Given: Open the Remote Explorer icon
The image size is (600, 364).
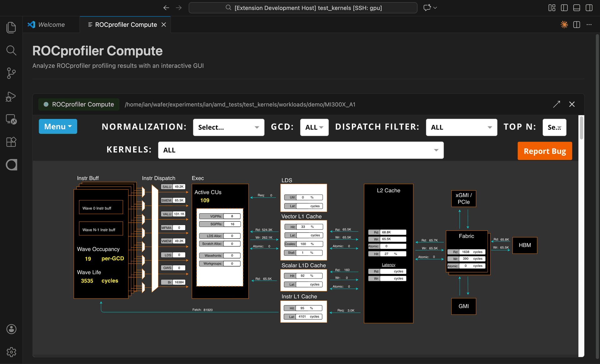Looking at the screenshot, I should tap(11, 119).
